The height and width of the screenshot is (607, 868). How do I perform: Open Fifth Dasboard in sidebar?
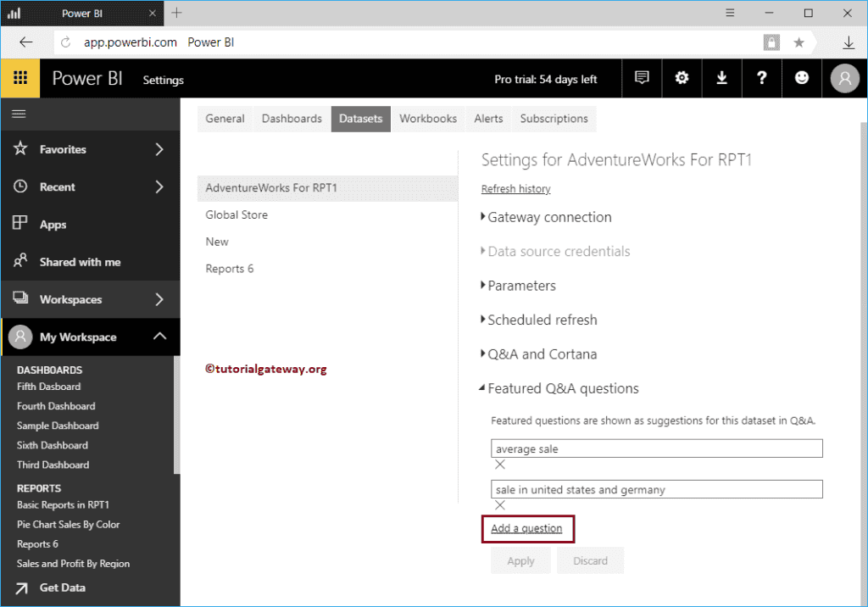(x=48, y=387)
